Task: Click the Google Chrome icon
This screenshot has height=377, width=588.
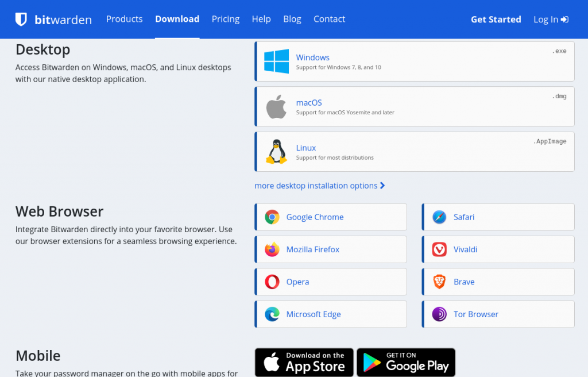Action: pyautogui.click(x=272, y=217)
